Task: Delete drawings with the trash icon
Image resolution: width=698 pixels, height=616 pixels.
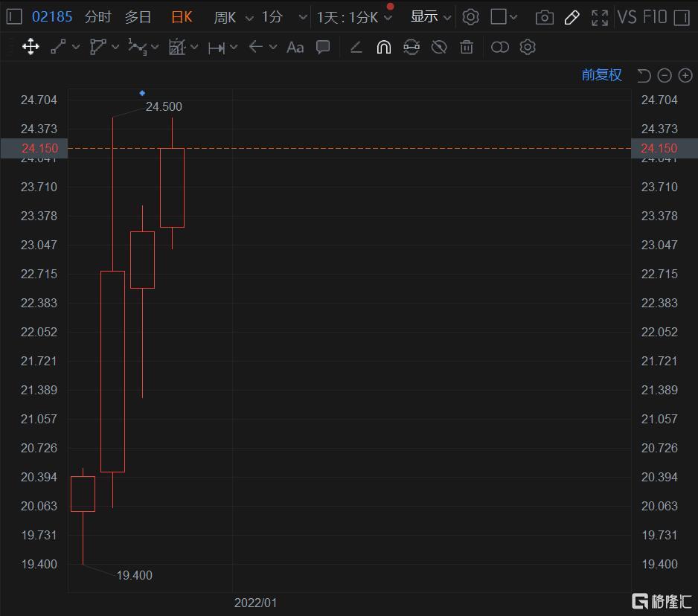Action: point(466,47)
